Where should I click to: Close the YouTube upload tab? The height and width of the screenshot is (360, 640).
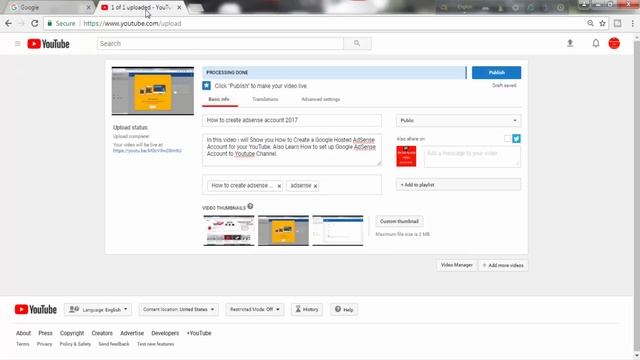point(179,7)
